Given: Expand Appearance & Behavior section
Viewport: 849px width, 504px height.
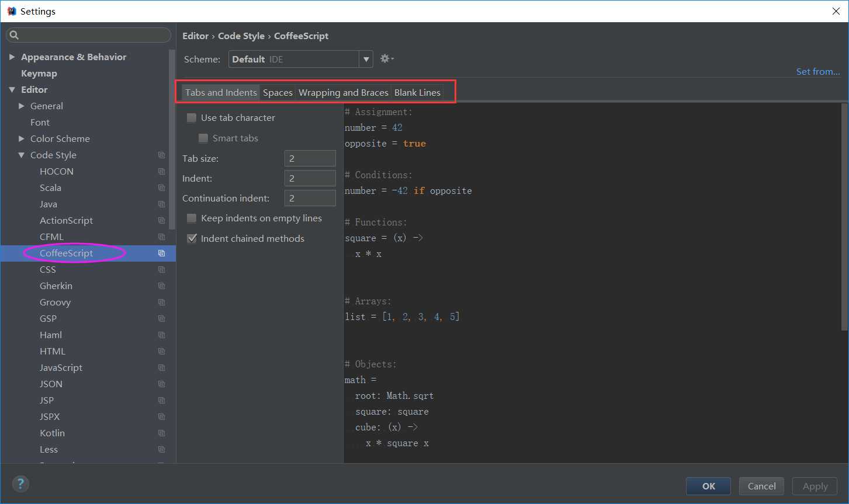Looking at the screenshot, I should [12, 57].
